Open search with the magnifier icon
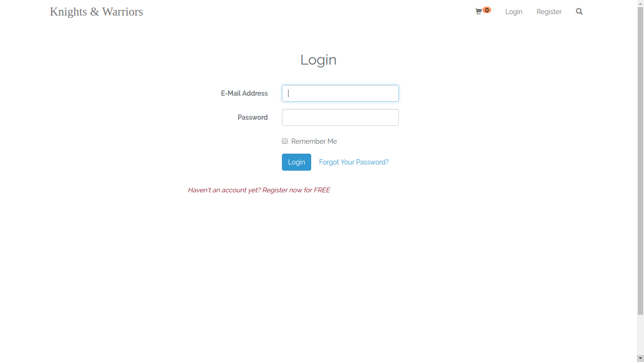Screen dimensions: 644x362 [x=579, y=12]
